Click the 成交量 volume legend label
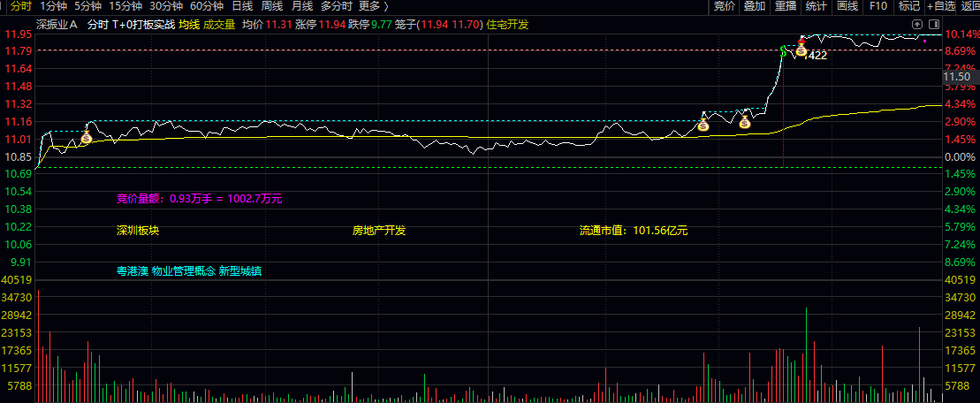Image resolution: width=980 pixels, height=403 pixels. [x=219, y=25]
